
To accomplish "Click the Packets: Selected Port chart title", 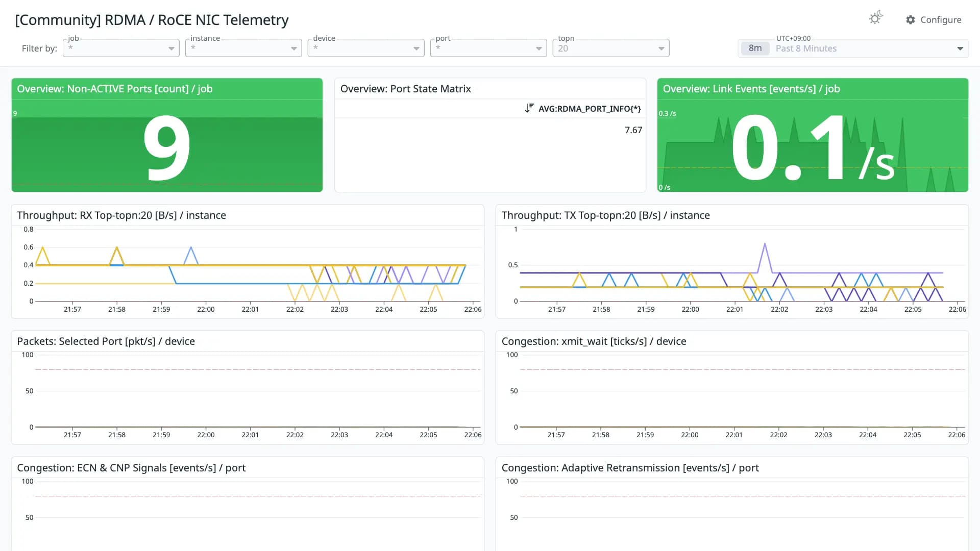I will coord(106,341).
